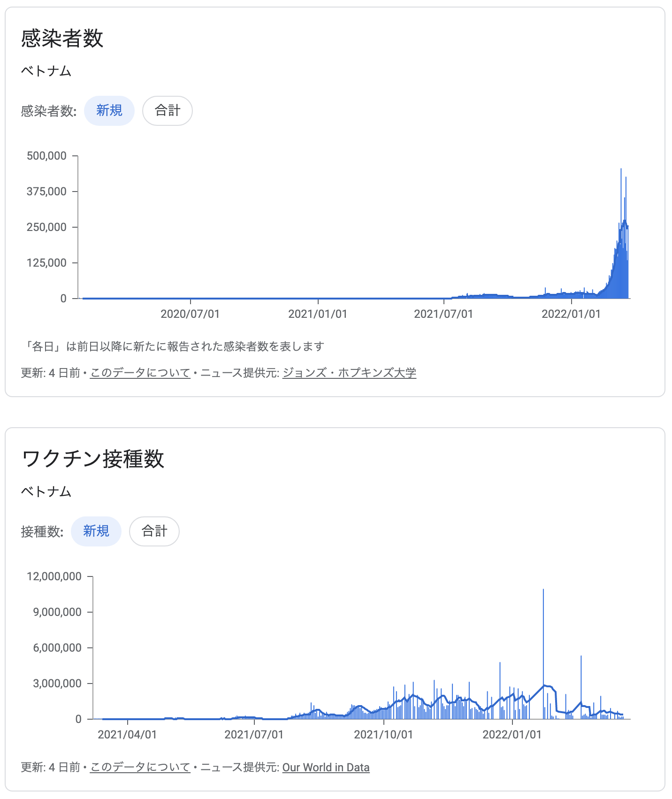Click 2021/07/01 label on infections chart axis
672x799 pixels.
443,314
